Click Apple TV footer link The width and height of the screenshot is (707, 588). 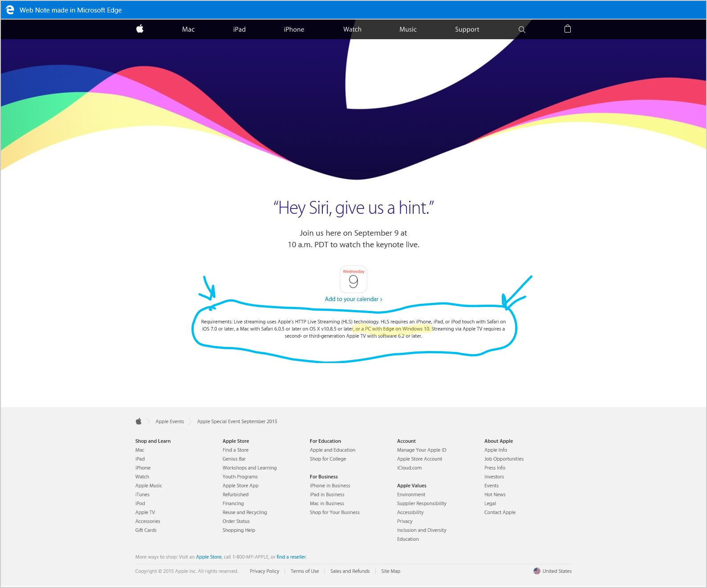tap(145, 512)
